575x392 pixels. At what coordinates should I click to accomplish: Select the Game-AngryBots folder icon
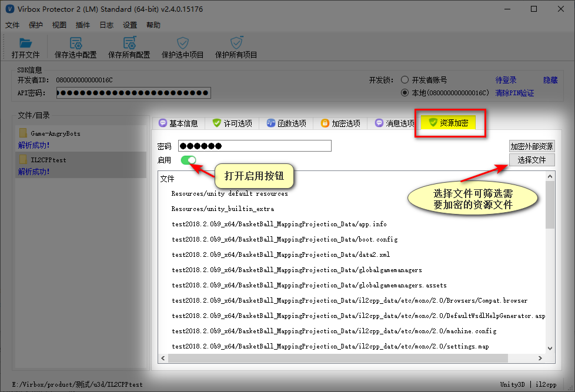(23, 133)
